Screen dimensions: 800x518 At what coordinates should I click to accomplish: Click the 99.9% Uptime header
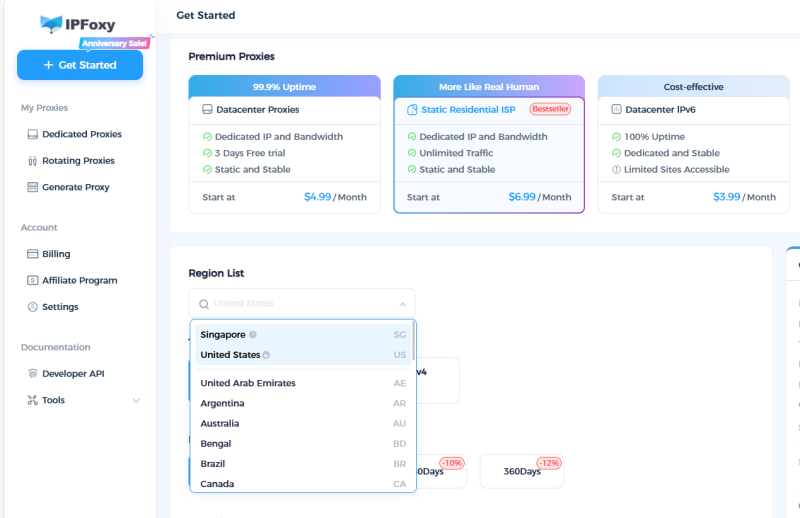click(x=284, y=87)
